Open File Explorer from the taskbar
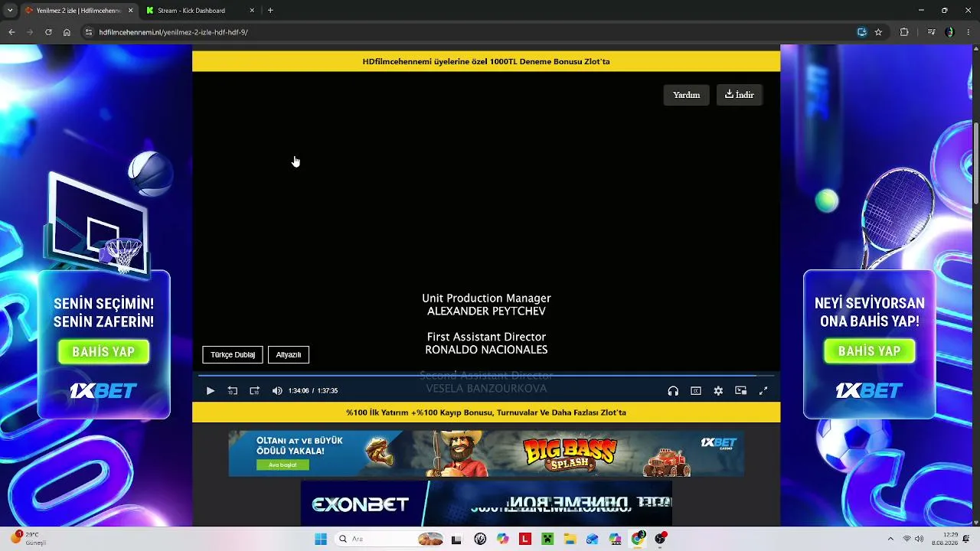The image size is (980, 551). [570, 539]
